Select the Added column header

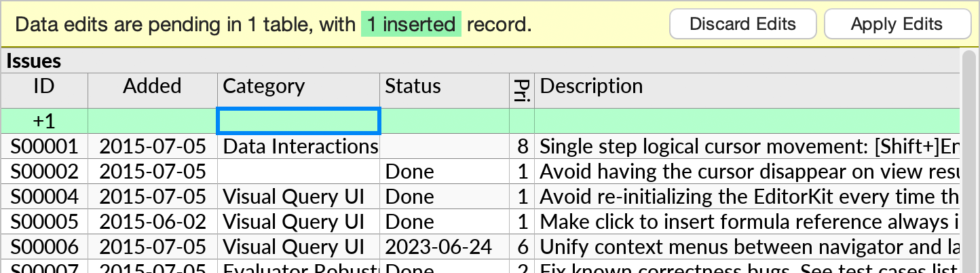tap(153, 90)
